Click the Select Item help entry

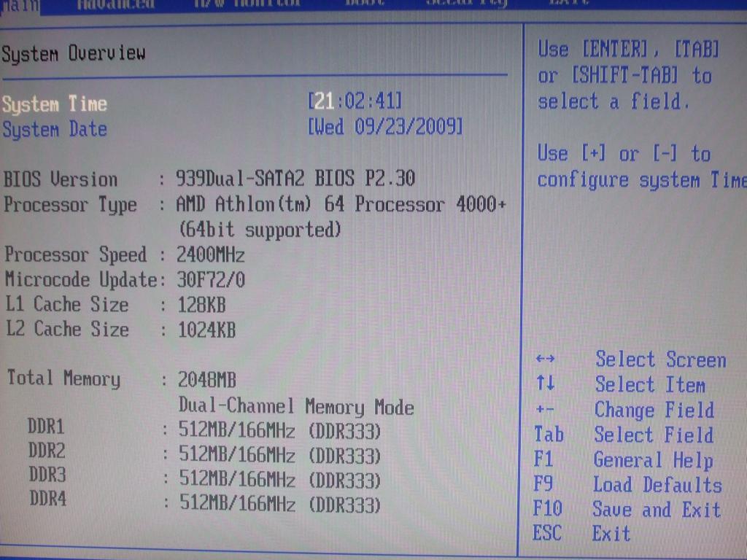650,384
